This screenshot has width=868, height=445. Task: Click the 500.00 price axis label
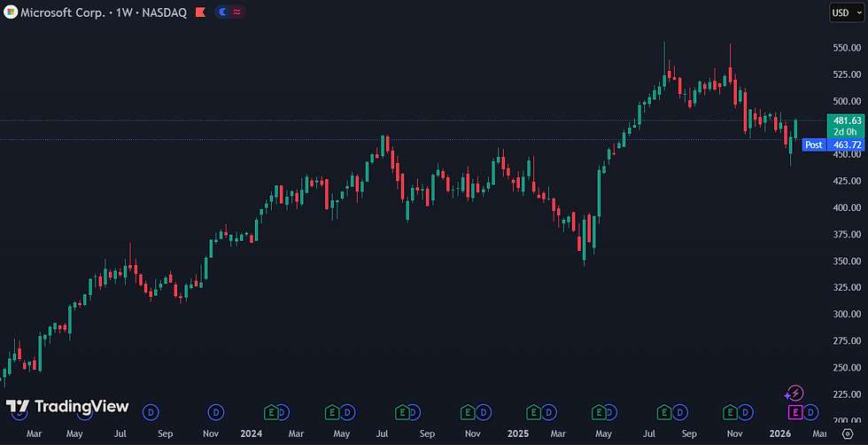847,101
